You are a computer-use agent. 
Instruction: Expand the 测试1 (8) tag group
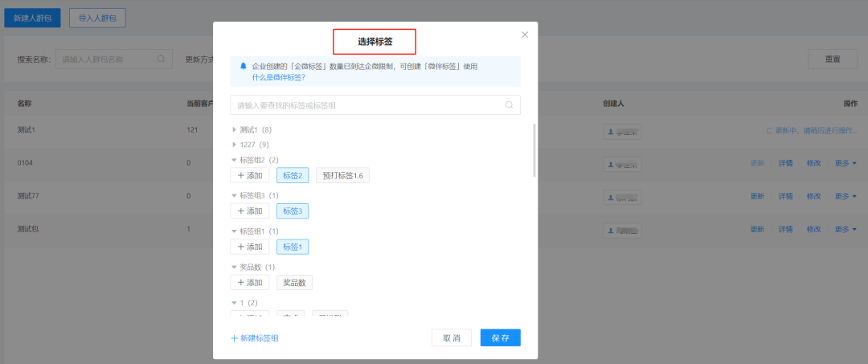[234, 130]
